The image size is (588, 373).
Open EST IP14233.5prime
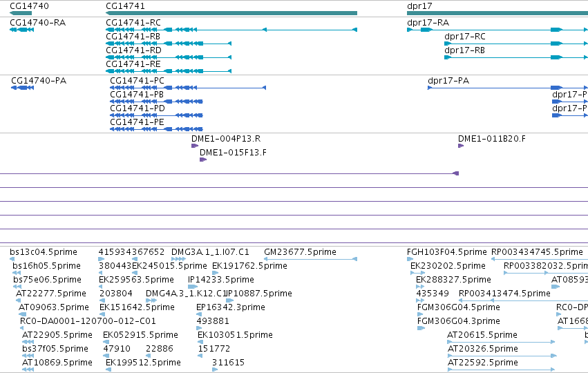point(221,280)
